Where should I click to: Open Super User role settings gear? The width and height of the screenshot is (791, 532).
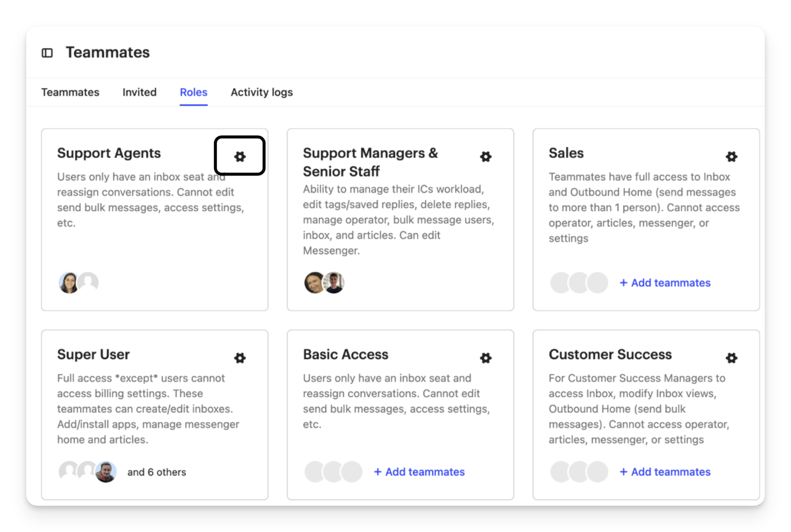(x=240, y=358)
